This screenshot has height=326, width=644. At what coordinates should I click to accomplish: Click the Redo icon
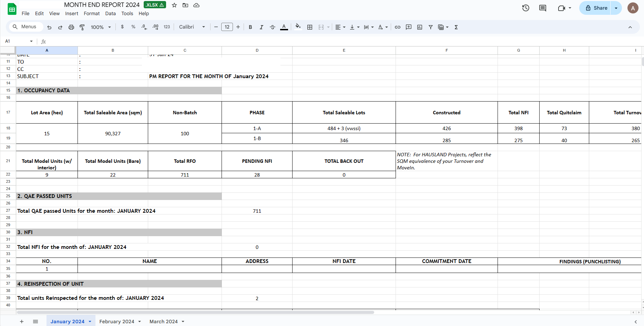pos(60,27)
